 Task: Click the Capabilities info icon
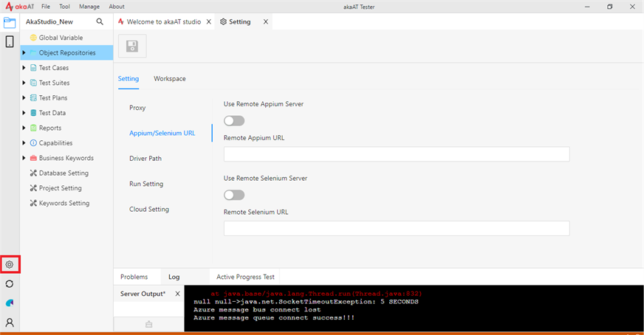point(33,143)
